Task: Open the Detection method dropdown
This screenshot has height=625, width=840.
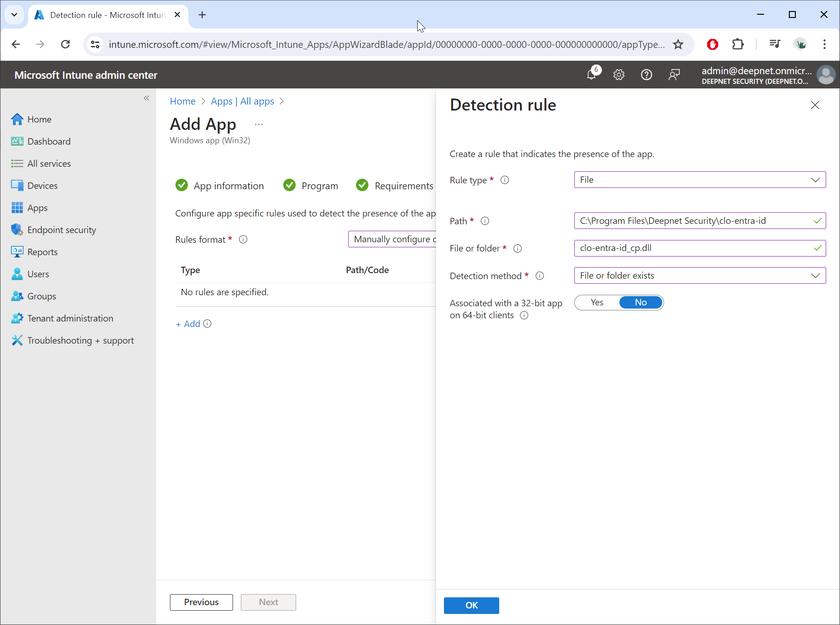Action: (700, 276)
